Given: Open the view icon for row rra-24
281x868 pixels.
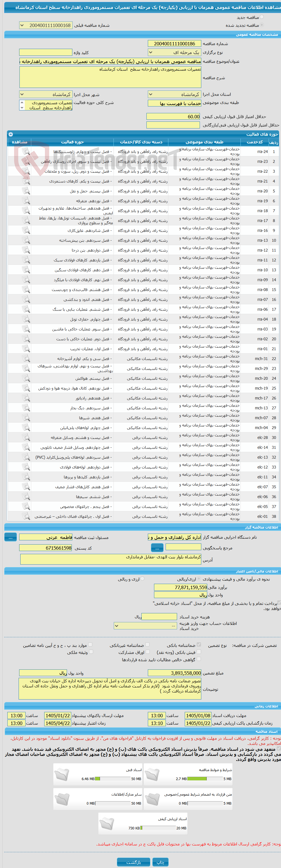Looking at the screenshot, I should pyautogui.click(x=26, y=152).
